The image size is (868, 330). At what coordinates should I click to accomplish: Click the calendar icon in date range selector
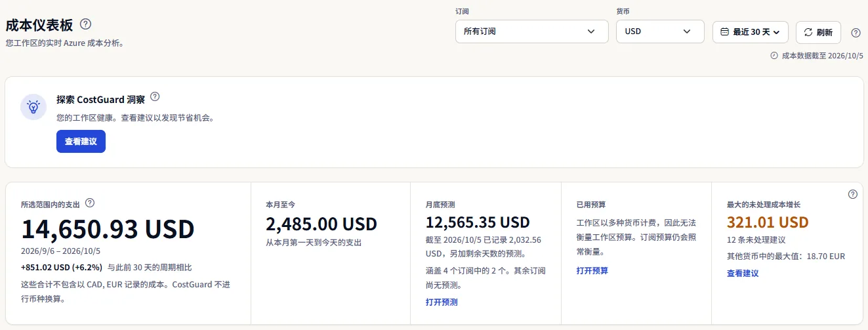point(725,31)
